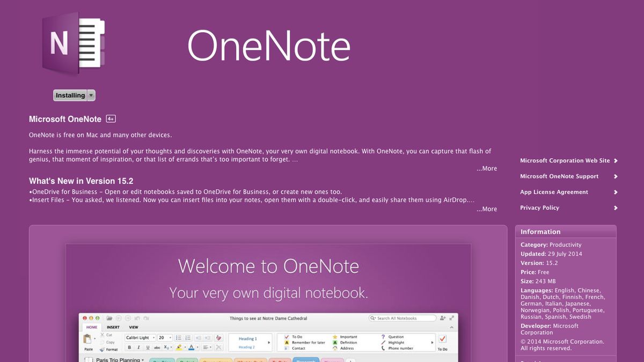644x362 pixels.
Task: Toggle Underline in the preview ribbon
Action: pos(148,348)
